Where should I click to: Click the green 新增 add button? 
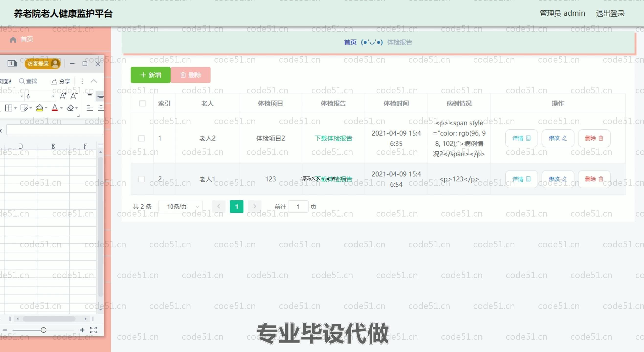click(151, 75)
